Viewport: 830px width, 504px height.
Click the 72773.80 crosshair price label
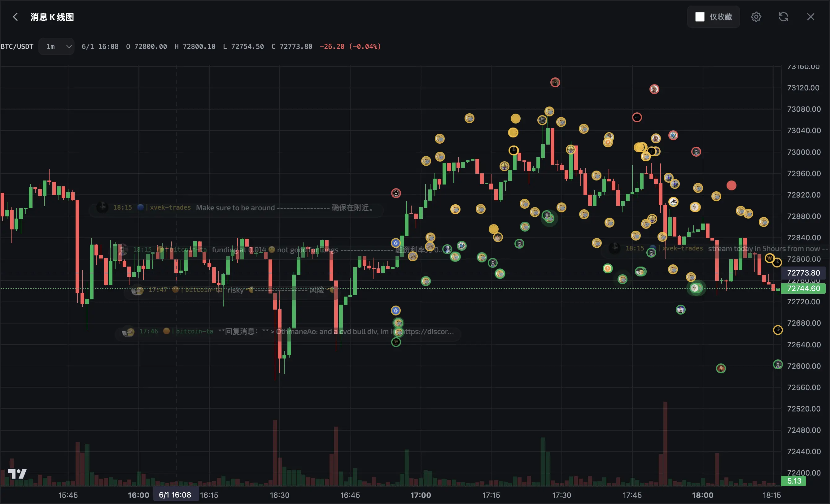click(803, 273)
